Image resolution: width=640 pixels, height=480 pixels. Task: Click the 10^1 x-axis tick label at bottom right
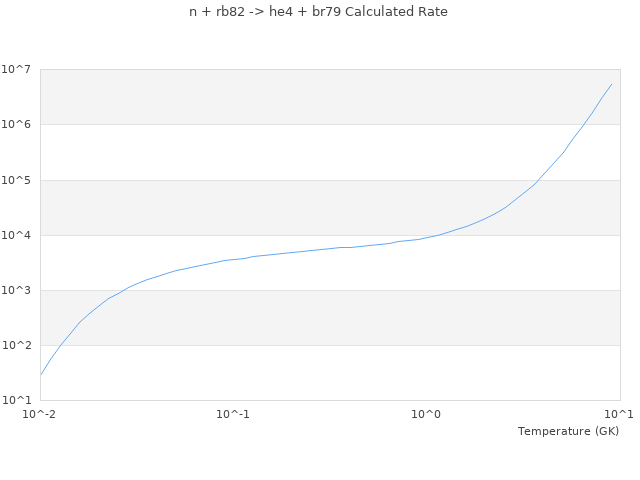click(x=619, y=415)
